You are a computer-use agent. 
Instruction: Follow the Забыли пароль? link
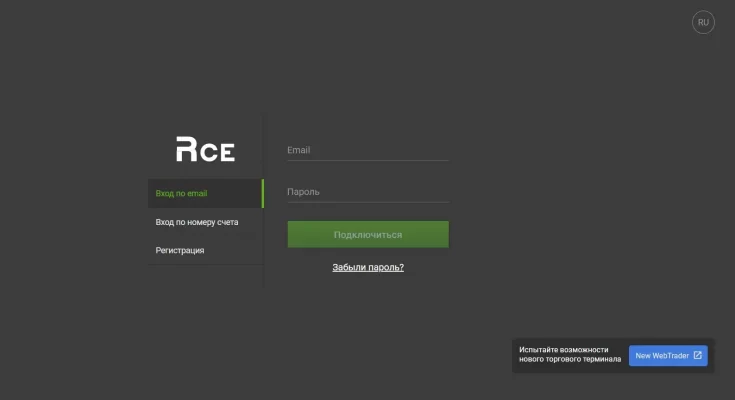[368, 267]
